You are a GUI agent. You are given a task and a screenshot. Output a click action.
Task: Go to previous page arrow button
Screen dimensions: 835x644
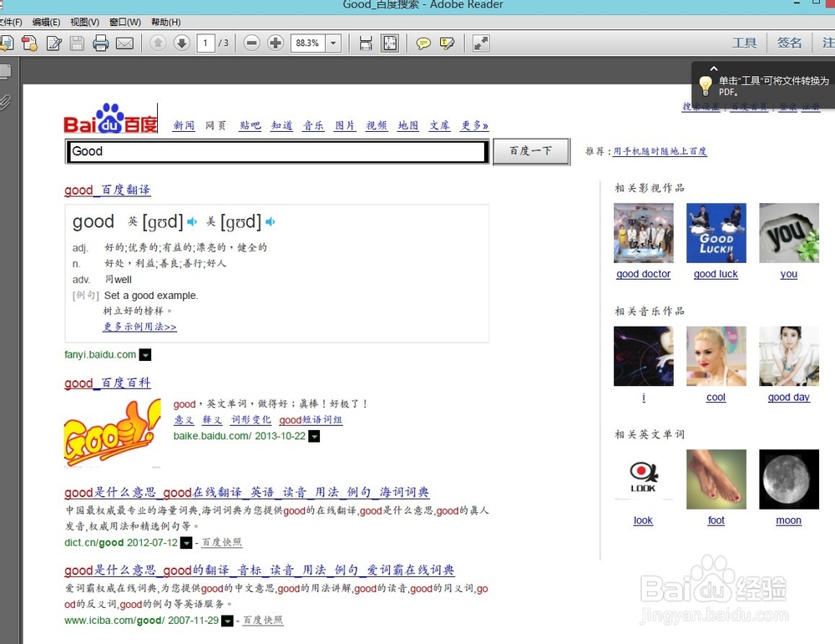158,43
